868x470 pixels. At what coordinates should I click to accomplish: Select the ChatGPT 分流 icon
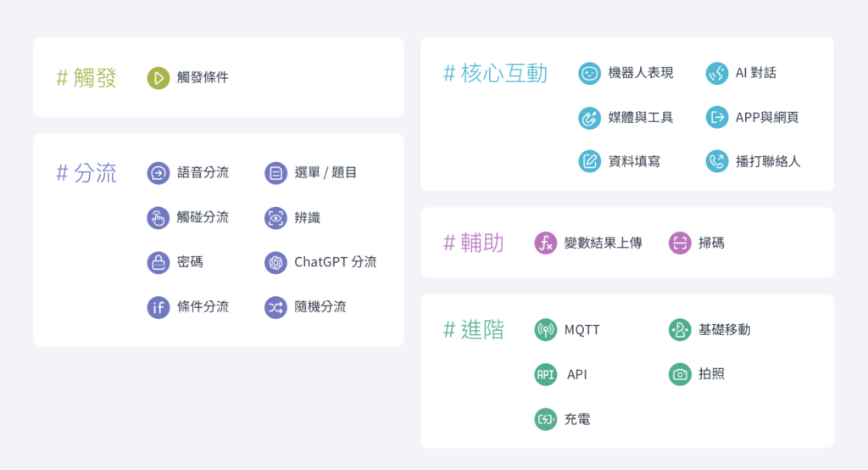275,262
